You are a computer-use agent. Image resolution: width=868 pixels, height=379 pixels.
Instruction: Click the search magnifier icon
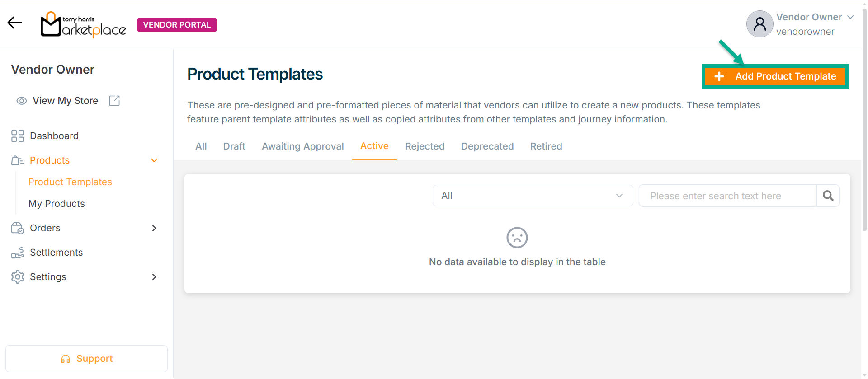[x=828, y=196]
